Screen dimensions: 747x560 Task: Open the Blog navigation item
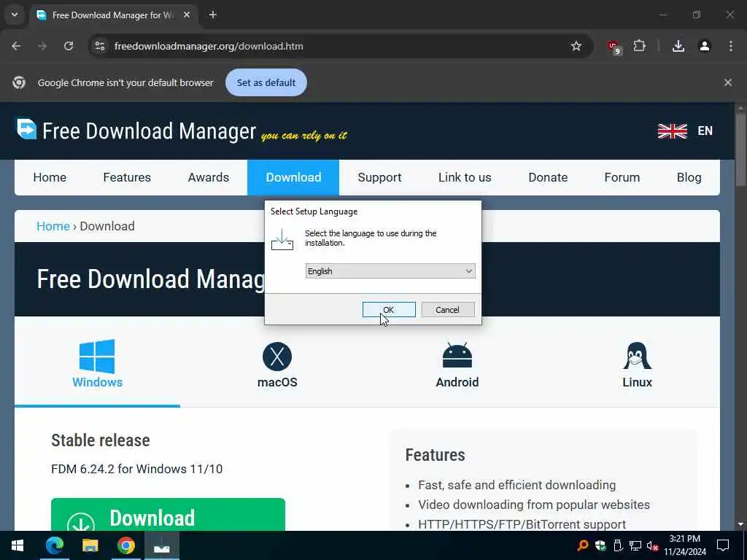pyautogui.click(x=689, y=177)
